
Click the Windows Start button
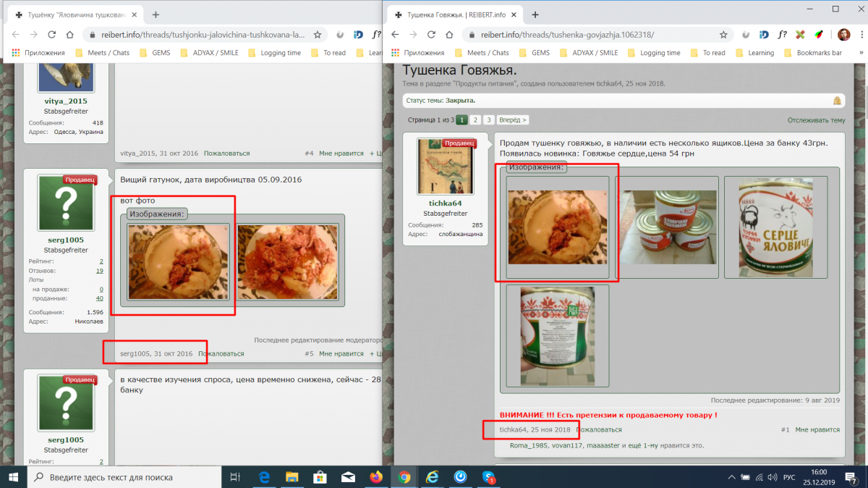tap(14, 477)
